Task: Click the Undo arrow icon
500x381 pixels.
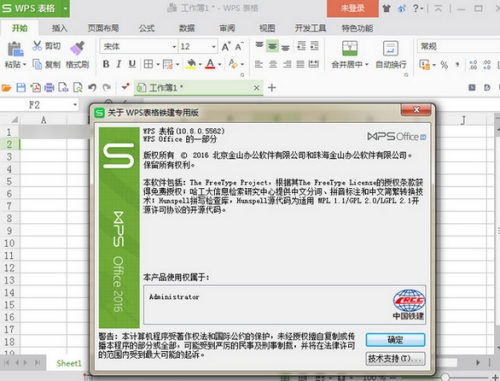Action: point(92,88)
